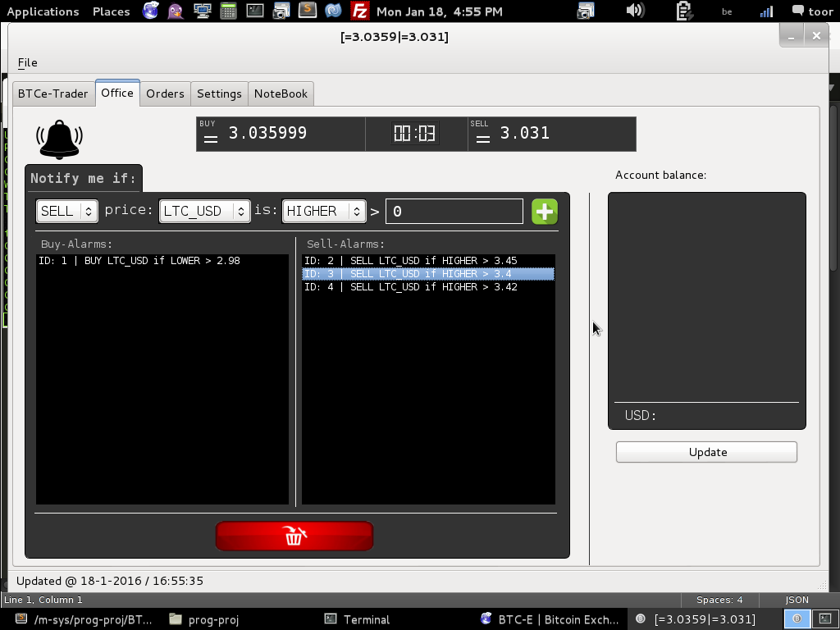Open the Settings tab
Viewport: 840px width, 630px height.
(219, 94)
